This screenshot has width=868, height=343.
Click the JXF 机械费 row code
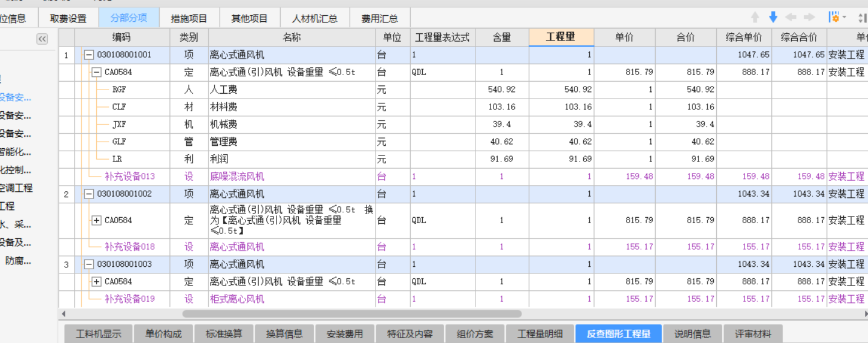coord(119,125)
